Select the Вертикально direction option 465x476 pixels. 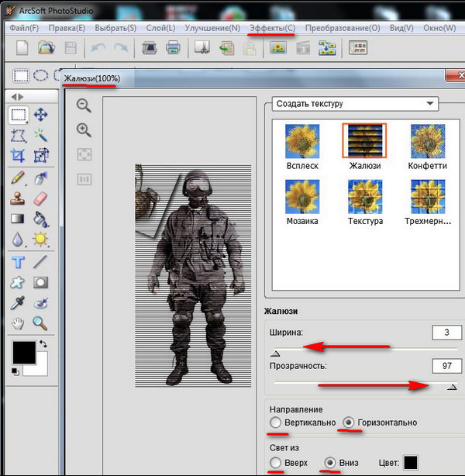(x=277, y=423)
